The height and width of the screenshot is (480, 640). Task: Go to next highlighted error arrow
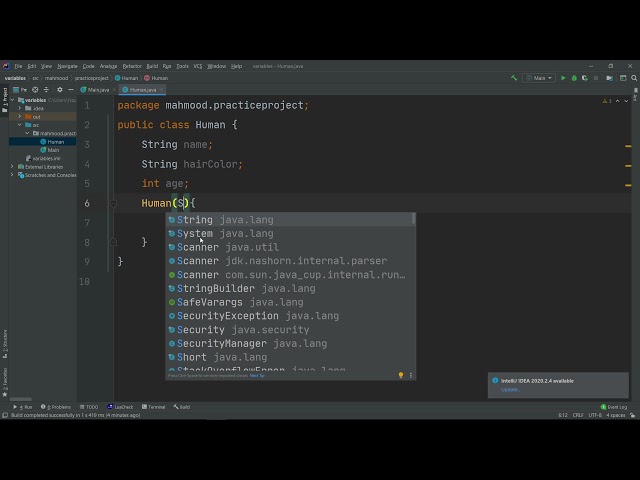click(x=626, y=101)
